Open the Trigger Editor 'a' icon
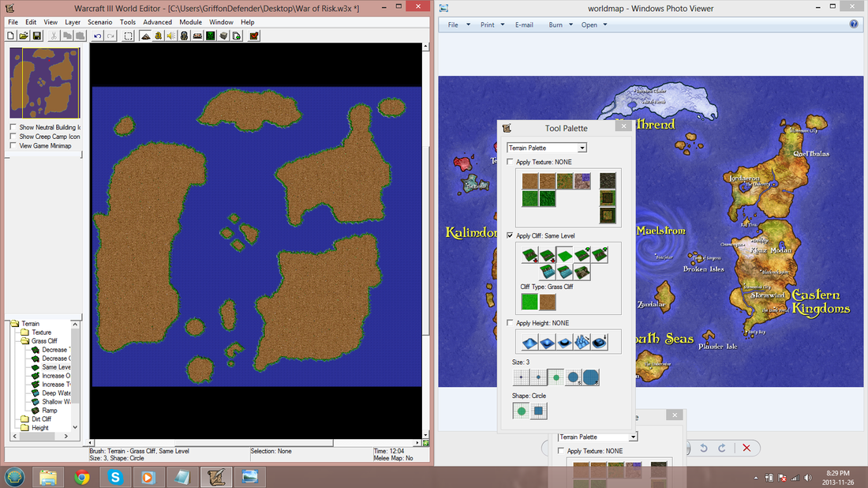The width and height of the screenshot is (868, 488). (159, 36)
